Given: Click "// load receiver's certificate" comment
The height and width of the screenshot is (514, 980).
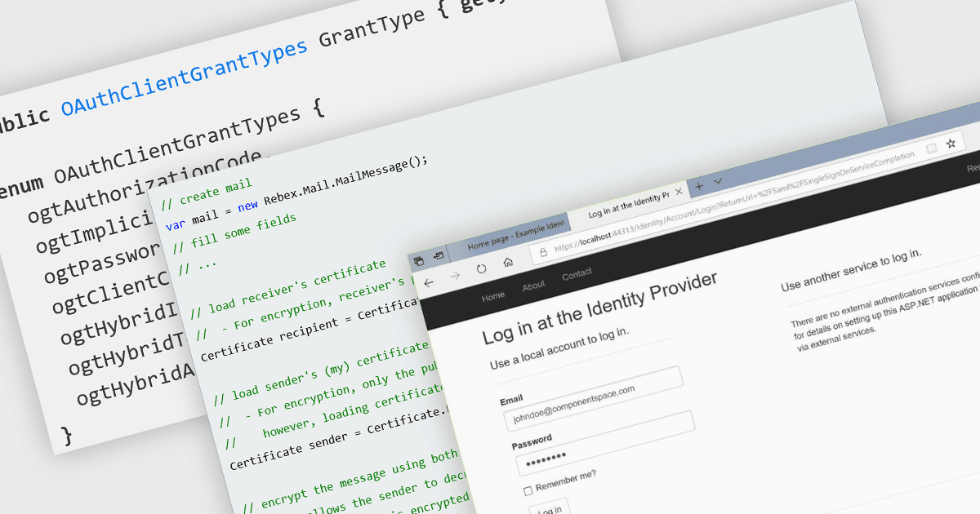Looking at the screenshot, I should coord(287,288).
